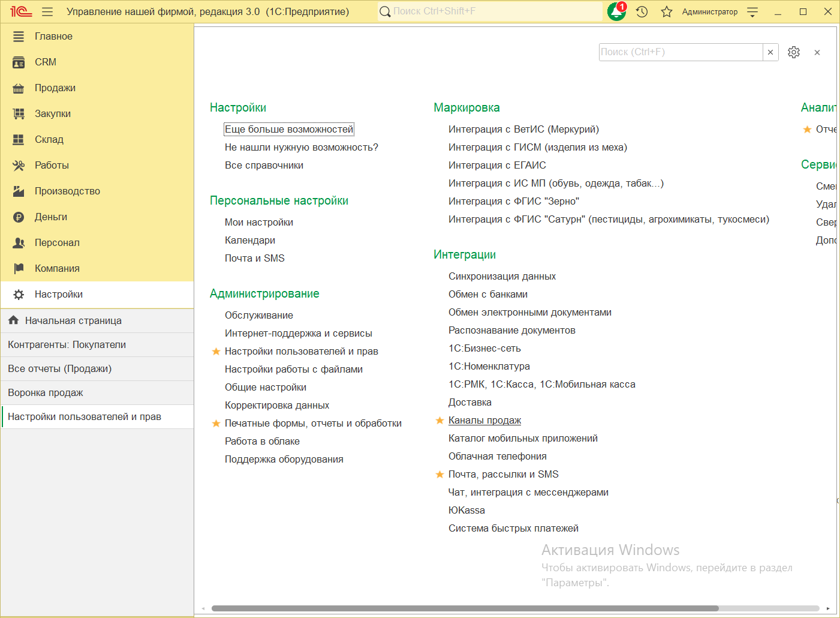Click the Главное section icon
The width and height of the screenshot is (840, 618).
pyautogui.click(x=19, y=37)
